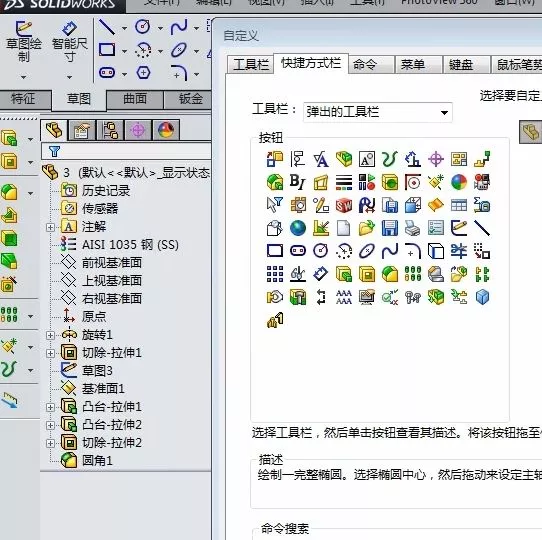Click the Spline icon in button grid
Image resolution: width=542 pixels, height=540 pixels.
pos(390,251)
